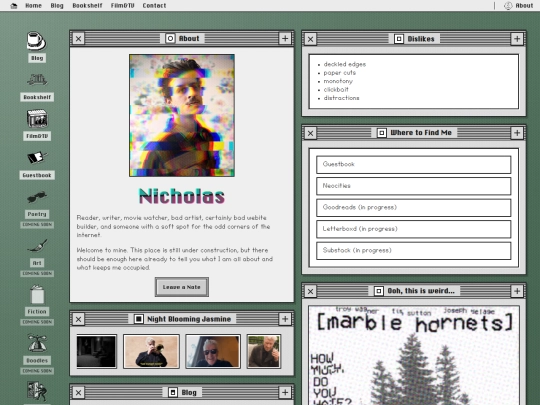The image size is (540, 405).
Task: Click the 'clickbait' dislikes item
Action: 336,90
